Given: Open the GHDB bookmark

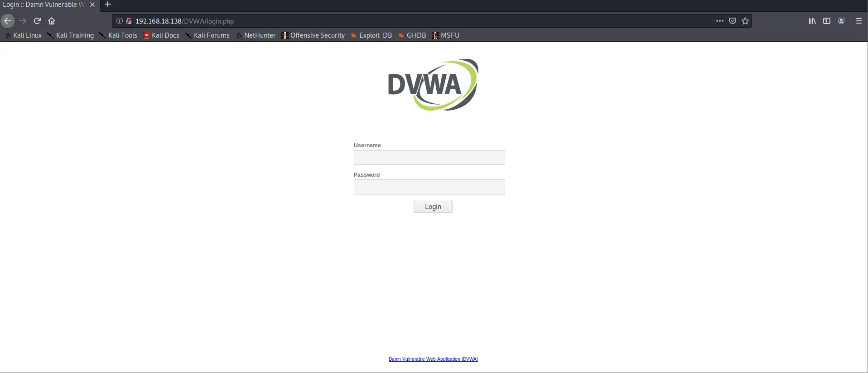Looking at the screenshot, I should click(412, 35).
